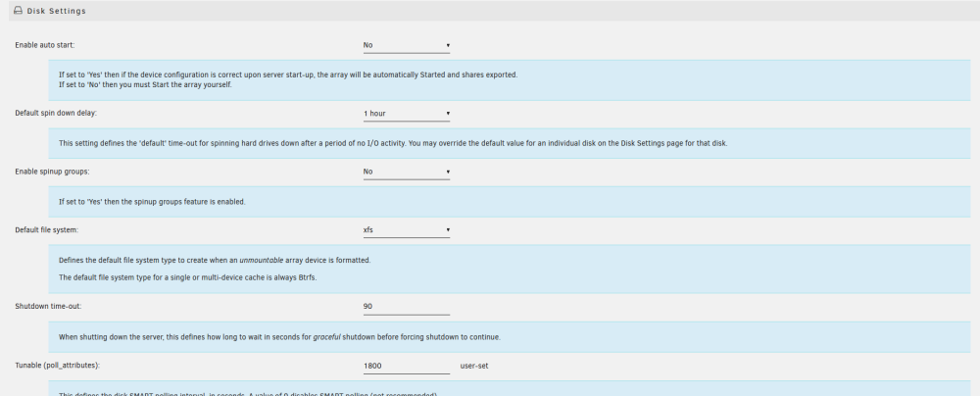
Task: Open the Default file system dropdown
Action: pyautogui.click(x=407, y=230)
